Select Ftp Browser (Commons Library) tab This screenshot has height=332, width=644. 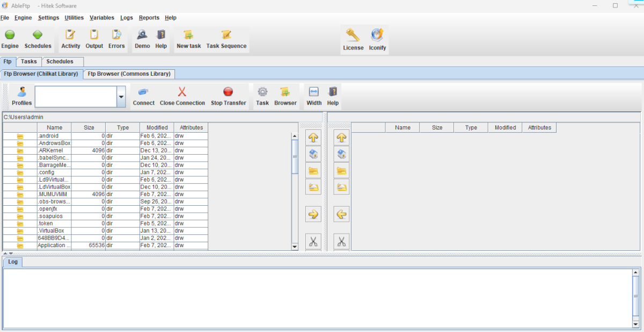129,74
